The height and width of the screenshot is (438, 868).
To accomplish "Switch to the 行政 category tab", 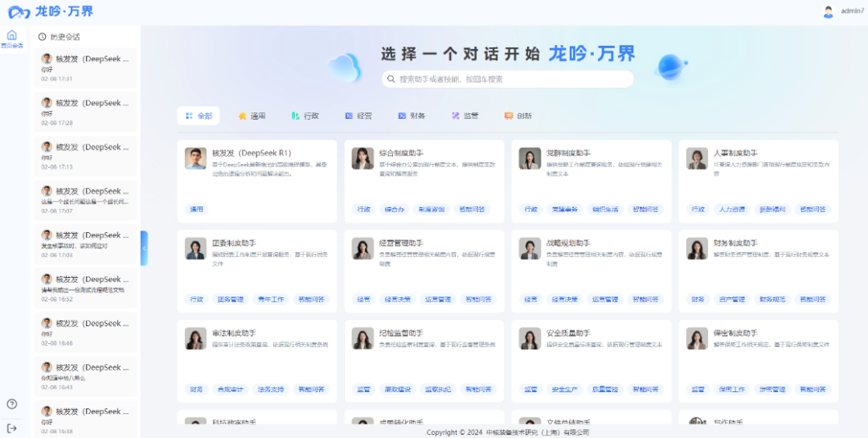I will [x=305, y=116].
